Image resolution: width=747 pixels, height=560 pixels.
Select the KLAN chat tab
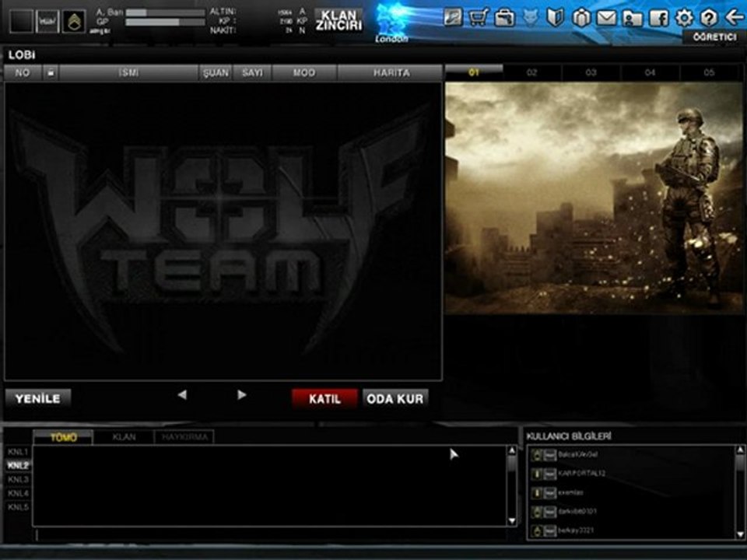[124, 437]
